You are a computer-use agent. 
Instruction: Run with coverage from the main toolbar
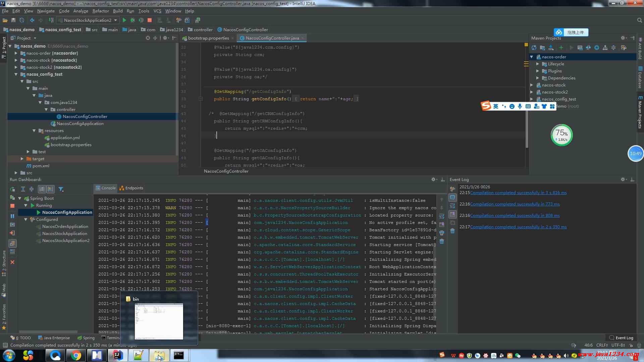click(141, 20)
